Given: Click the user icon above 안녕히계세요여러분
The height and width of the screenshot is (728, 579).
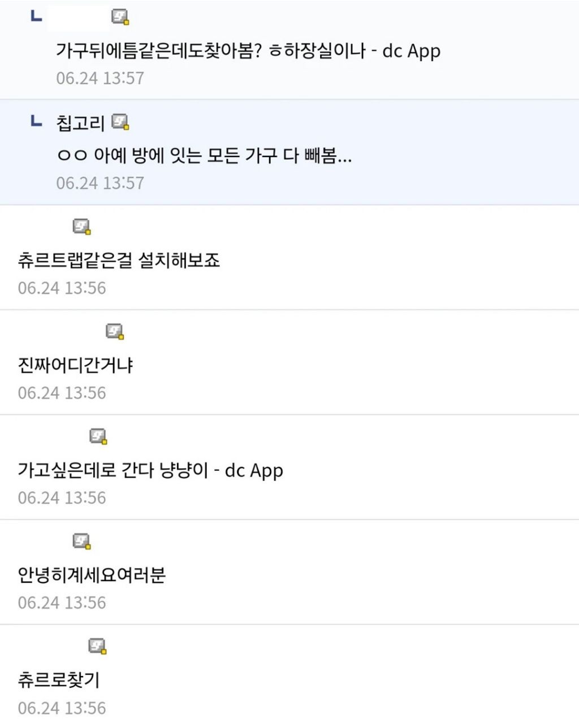Looking at the screenshot, I should 82,541.
